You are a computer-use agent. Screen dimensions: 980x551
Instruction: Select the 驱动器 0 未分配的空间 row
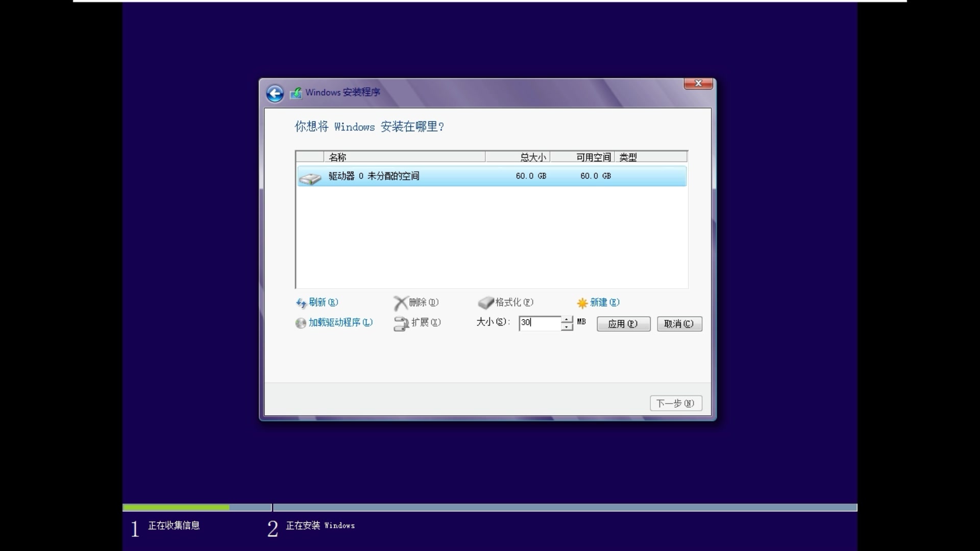[x=492, y=176]
